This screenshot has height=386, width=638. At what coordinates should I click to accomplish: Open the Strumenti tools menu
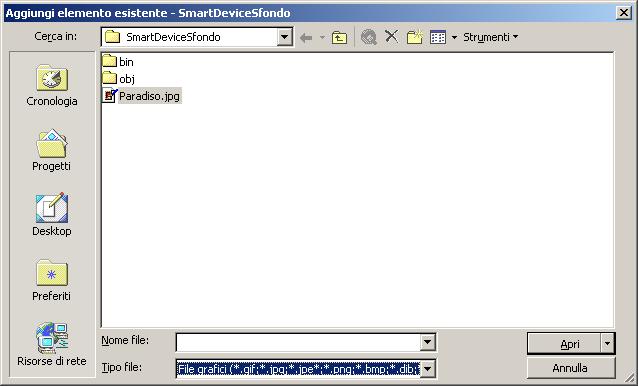(x=490, y=37)
